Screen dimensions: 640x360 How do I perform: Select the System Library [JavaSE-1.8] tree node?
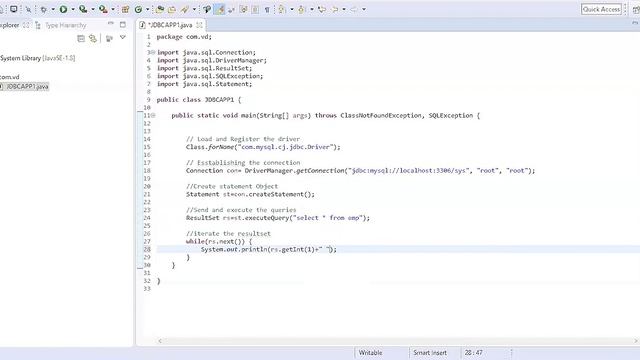(x=38, y=58)
